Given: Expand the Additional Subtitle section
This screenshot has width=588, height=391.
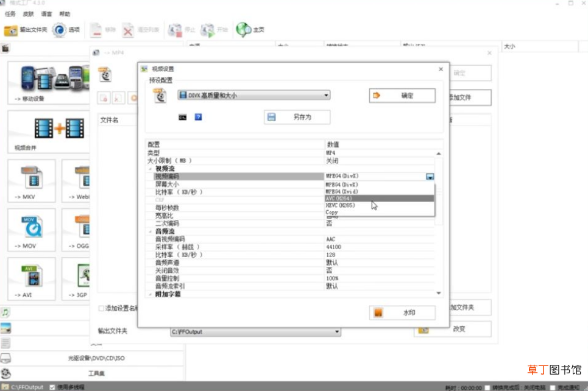Looking at the screenshot, I should coord(151,294).
